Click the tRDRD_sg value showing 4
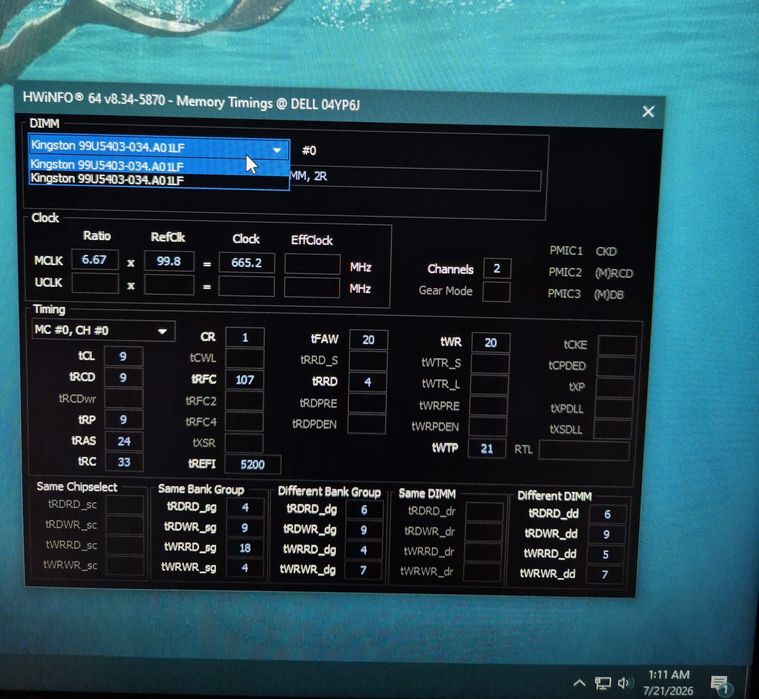The width and height of the screenshot is (759, 699). click(x=245, y=507)
